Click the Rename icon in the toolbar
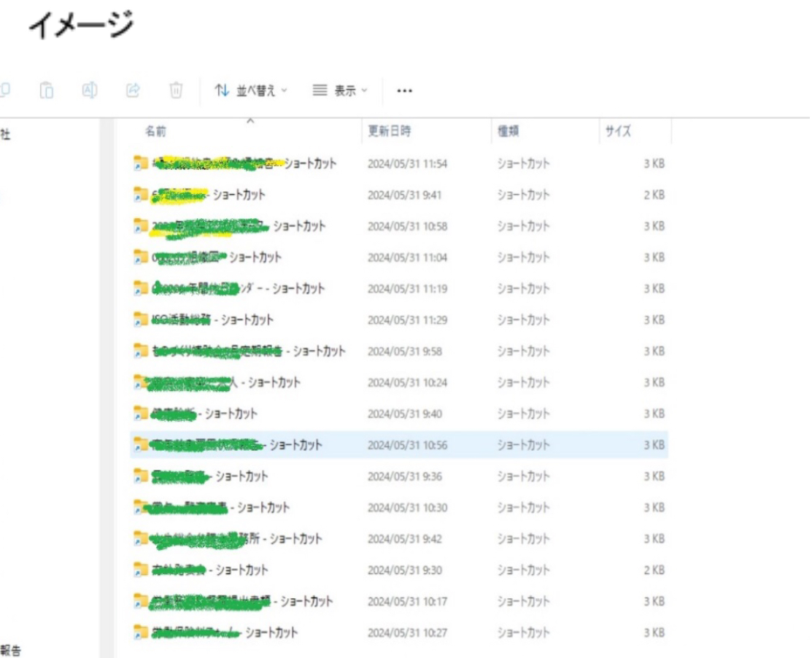 (x=90, y=90)
